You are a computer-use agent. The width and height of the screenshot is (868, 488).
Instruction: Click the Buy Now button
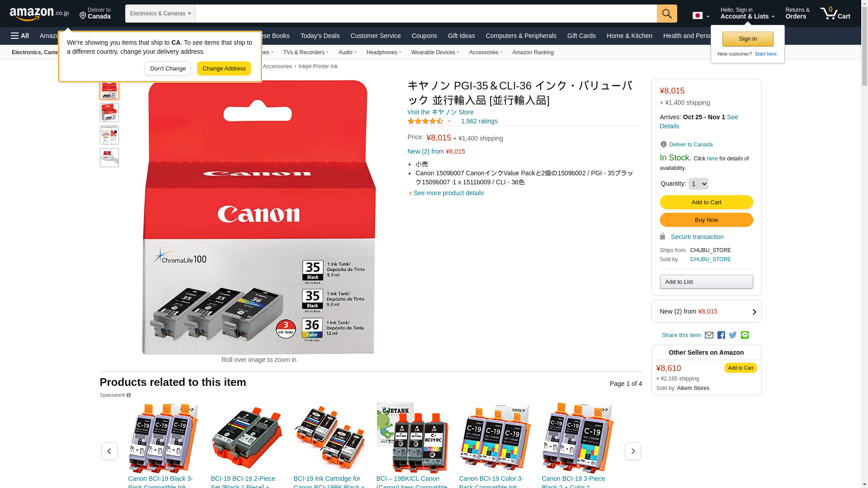pyautogui.click(x=706, y=220)
